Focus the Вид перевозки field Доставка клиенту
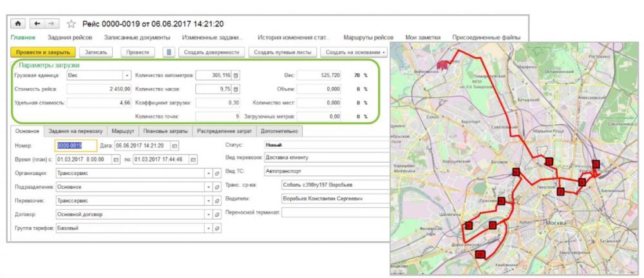This screenshot has width=644, height=278. (x=327, y=157)
